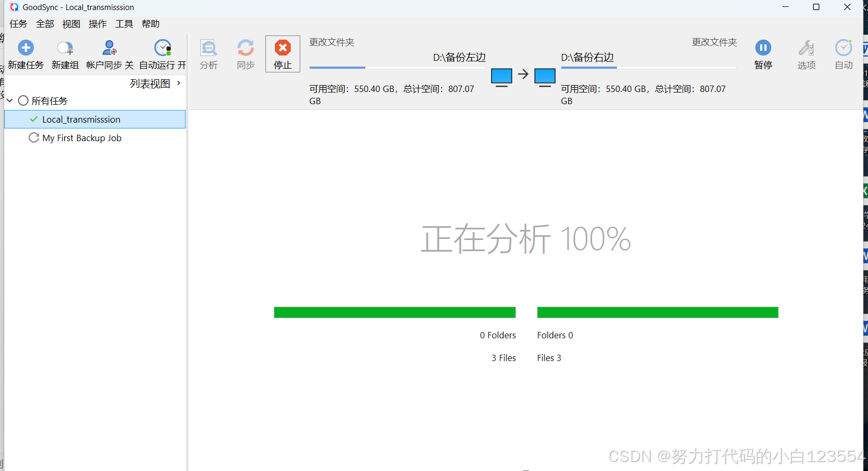The width and height of the screenshot is (868, 471).
Task: Collapse the 所有任务 tree node
Action: (x=10, y=100)
